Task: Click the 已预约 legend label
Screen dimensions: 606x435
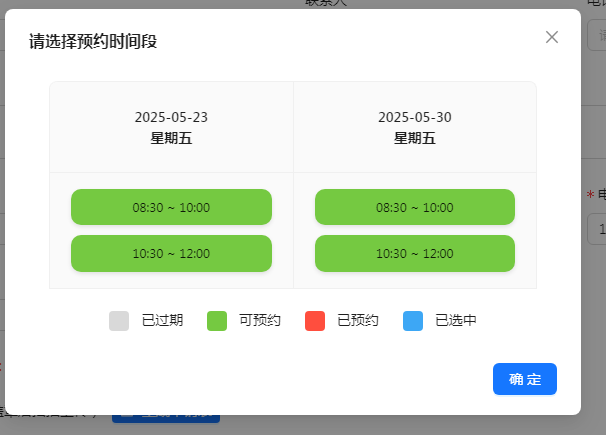Action: click(358, 320)
